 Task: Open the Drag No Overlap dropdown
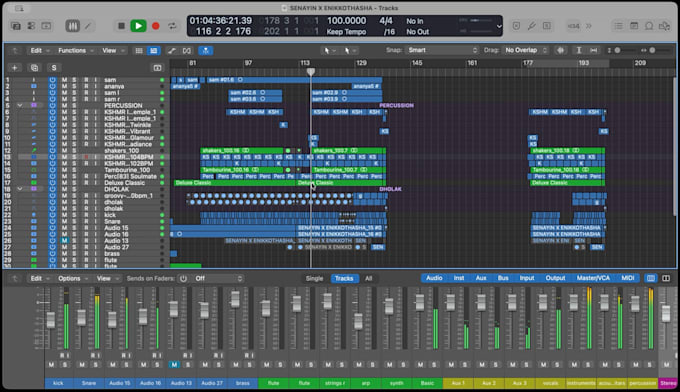click(x=526, y=50)
